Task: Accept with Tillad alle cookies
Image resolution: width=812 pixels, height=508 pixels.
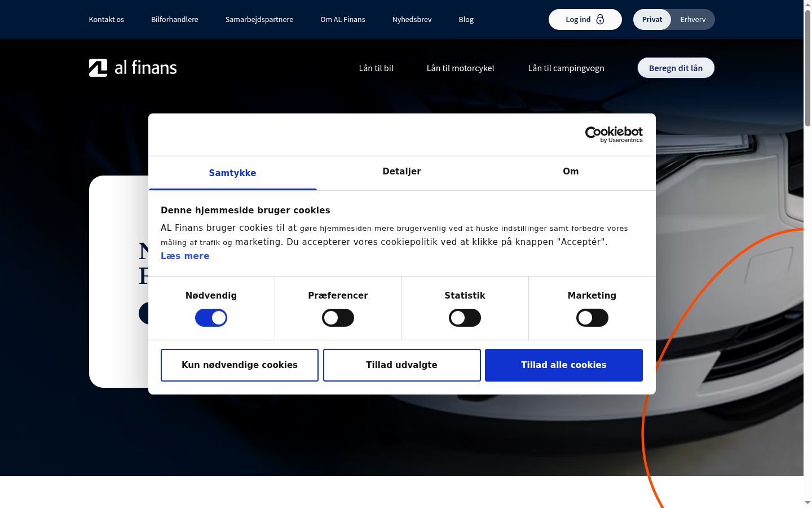Action: pyautogui.click(x=564, y=365)
